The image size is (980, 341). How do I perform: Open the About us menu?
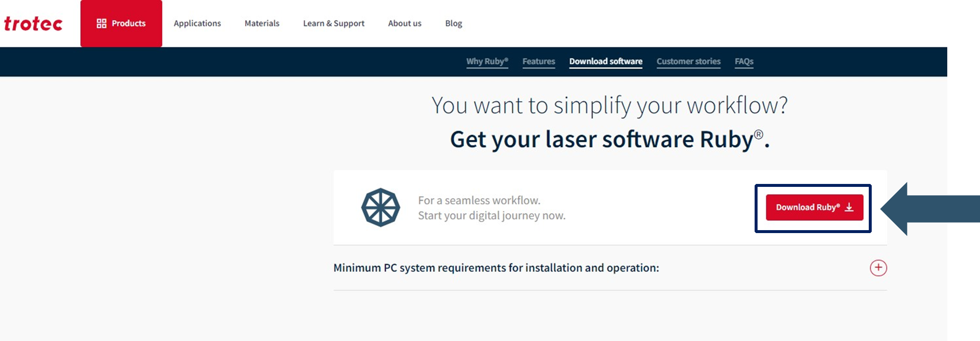point(405,24)
